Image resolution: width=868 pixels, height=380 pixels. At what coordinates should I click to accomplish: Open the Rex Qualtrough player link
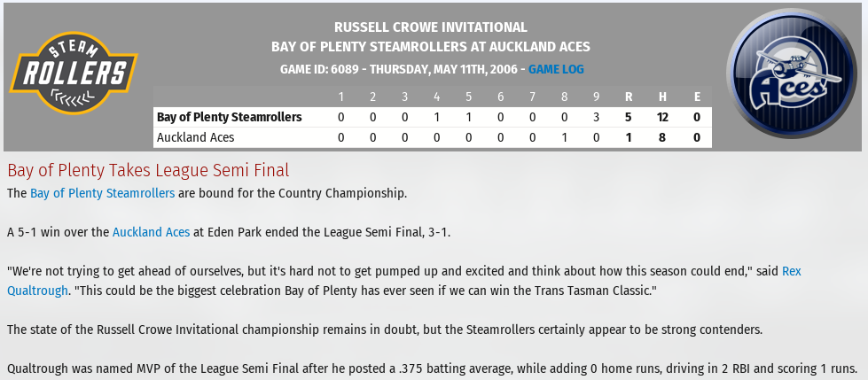(404, 281)
